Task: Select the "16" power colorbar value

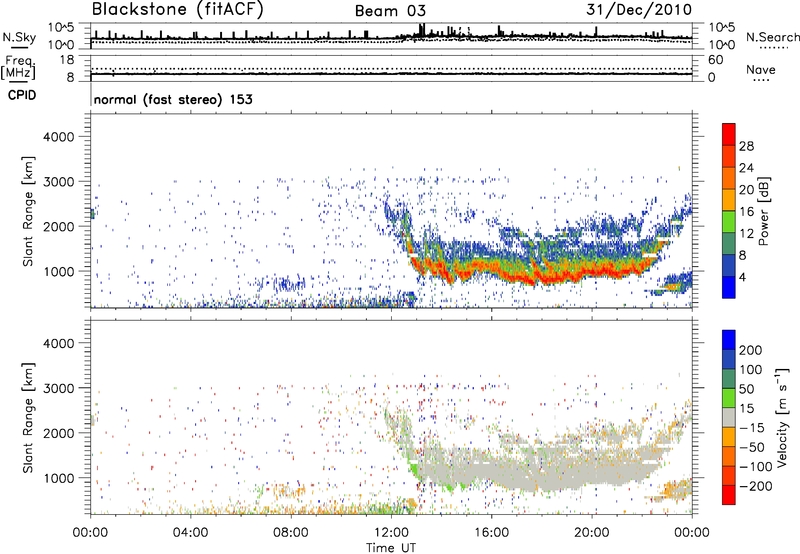Action: click(x=746, y=212)
